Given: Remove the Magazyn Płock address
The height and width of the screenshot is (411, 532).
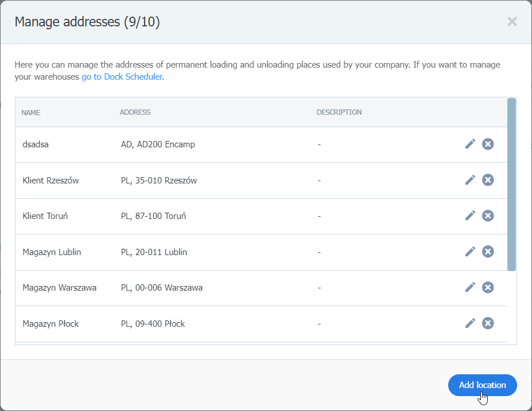Looking at the screenshot, I should coord(488,323).
